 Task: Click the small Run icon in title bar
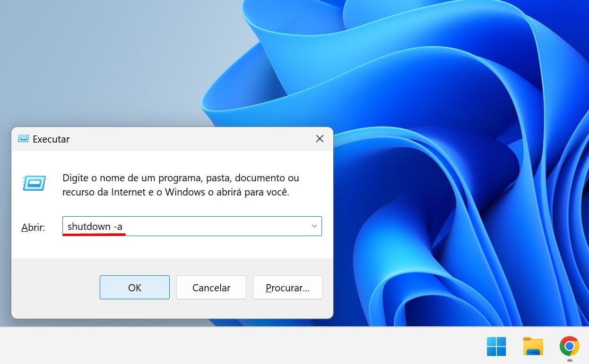click(x=23, y=139)
